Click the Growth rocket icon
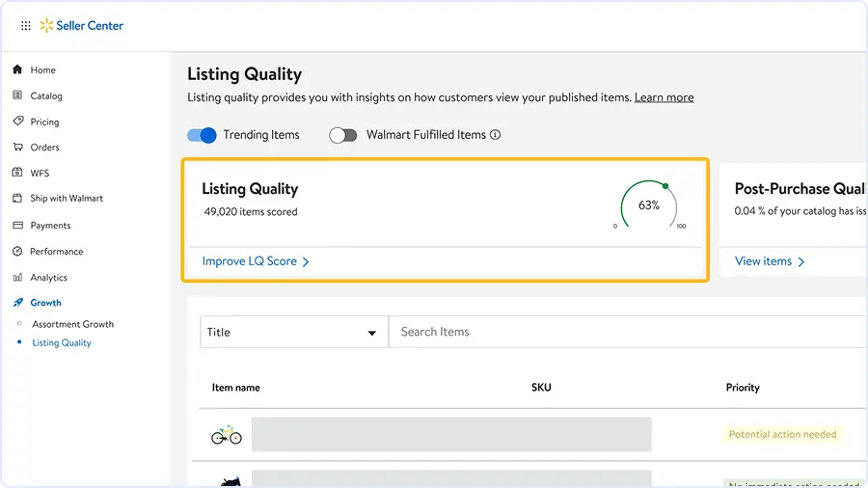Screen dimensions: 868x488 (17, 302)
